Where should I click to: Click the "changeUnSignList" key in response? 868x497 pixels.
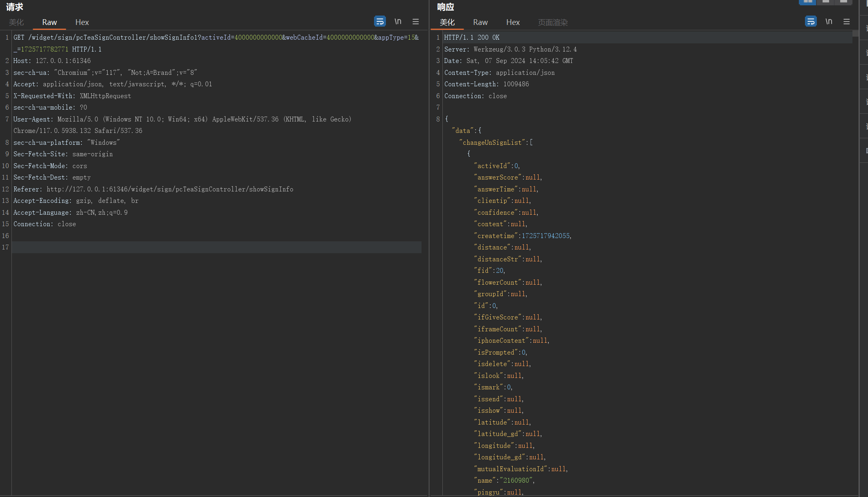tap(492, 142)
